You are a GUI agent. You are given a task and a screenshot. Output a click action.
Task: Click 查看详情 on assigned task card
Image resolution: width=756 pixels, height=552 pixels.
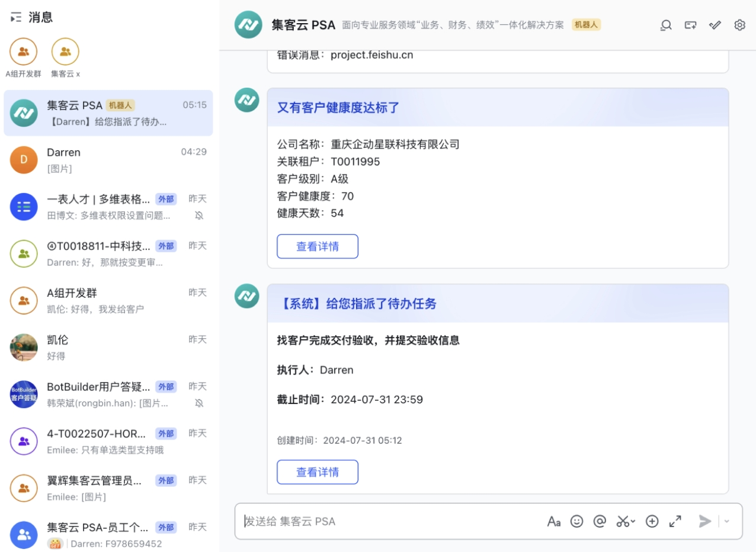click(x=318, y=472)
